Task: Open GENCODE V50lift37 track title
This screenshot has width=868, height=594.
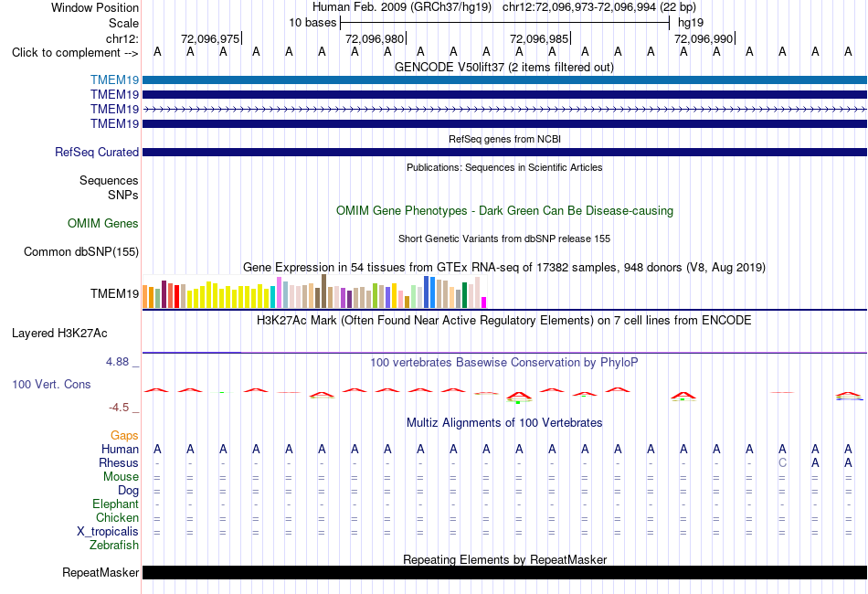Action: (x=503, y=67)
